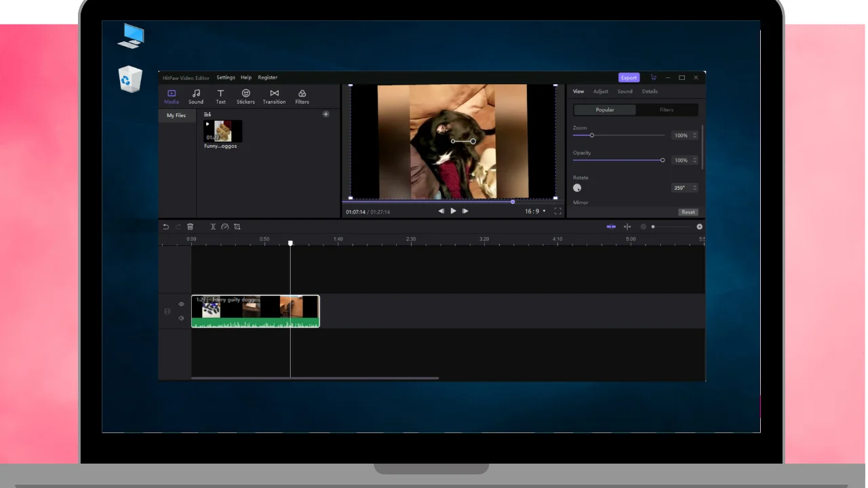Image resolution: width=868 pixels, height=488 pixels.
Task: Switch to the View tab
Action: pyautogui.click(x=578, y=91)
